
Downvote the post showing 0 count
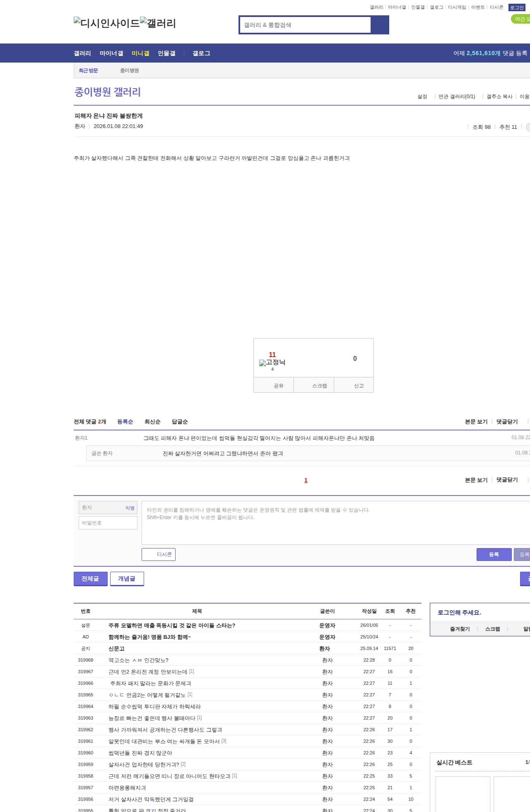(354, 359)
